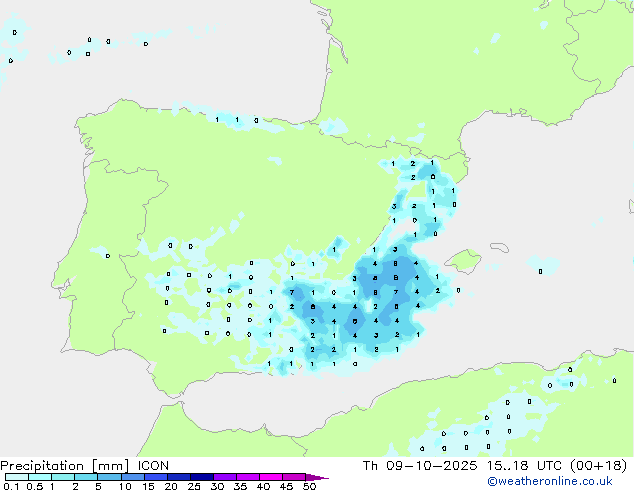Image resolution: width=634 pixels, height=490 pixels.
Task: Click the "(00+18)" forecast run text
Action: [x=598, y=466]
